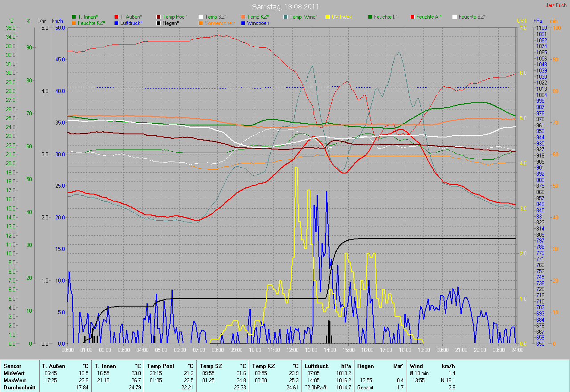Select the 'Temp. Wind*' legend label
Screen dimensions: 570x392
[303, 17]
